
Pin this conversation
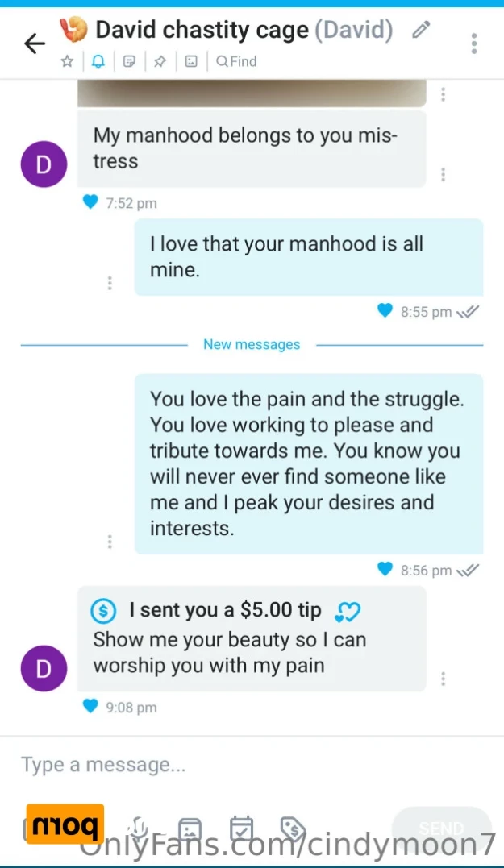(160, 61)
